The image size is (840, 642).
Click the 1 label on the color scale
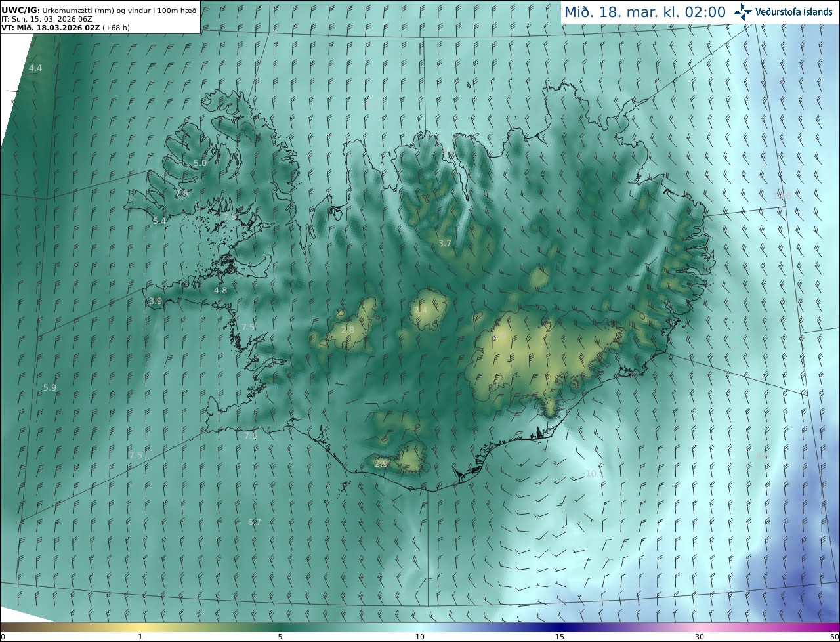(140, 637)
